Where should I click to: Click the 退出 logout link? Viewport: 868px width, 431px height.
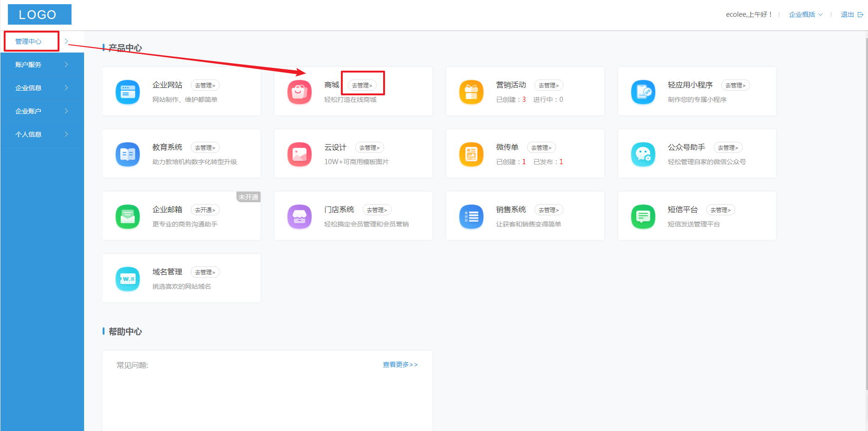click(847, 14)
